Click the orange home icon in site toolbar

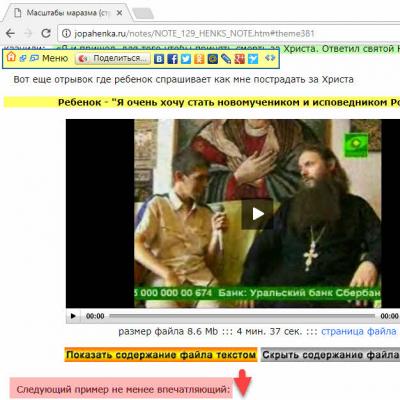coord(11,57)
